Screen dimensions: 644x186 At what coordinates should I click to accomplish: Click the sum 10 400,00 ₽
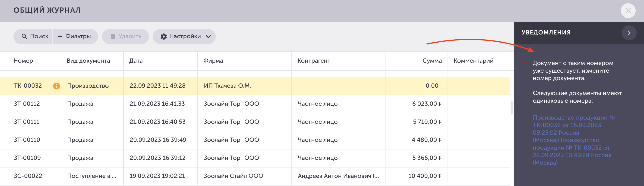[x=425, y=176]
